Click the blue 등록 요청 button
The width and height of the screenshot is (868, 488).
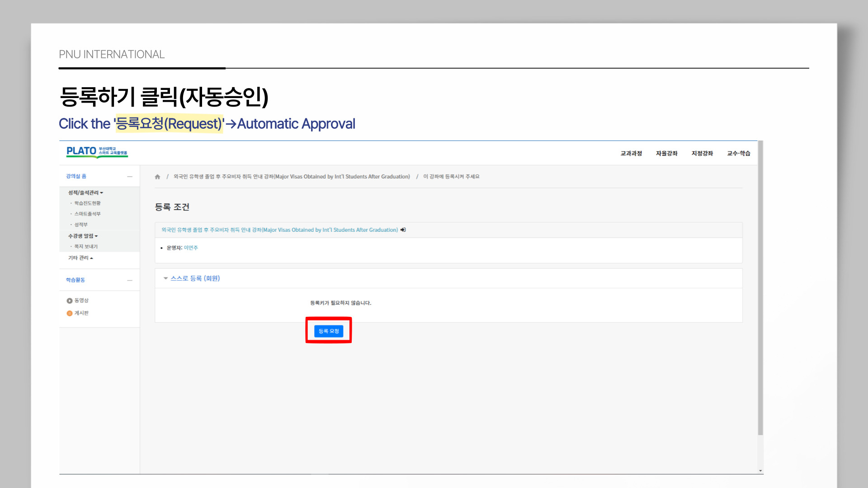tap(329, 331)
